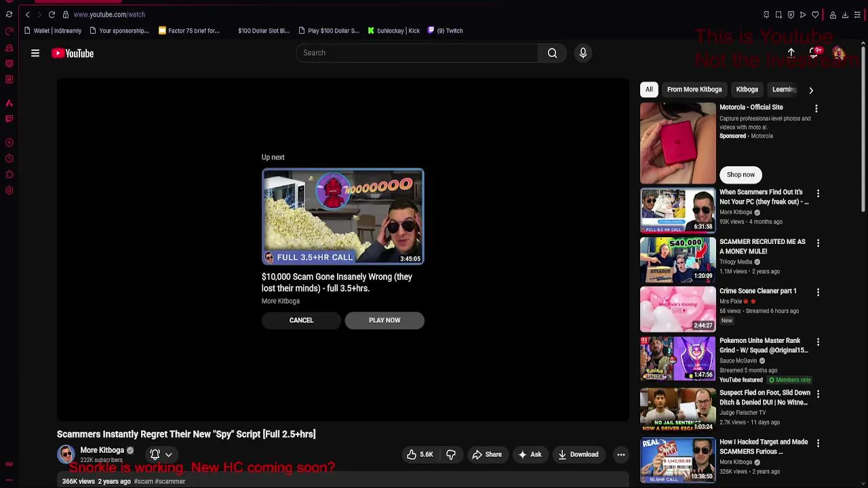
Task: Click the pin icon in browser toolbar
Action: [x=766, y=14]
